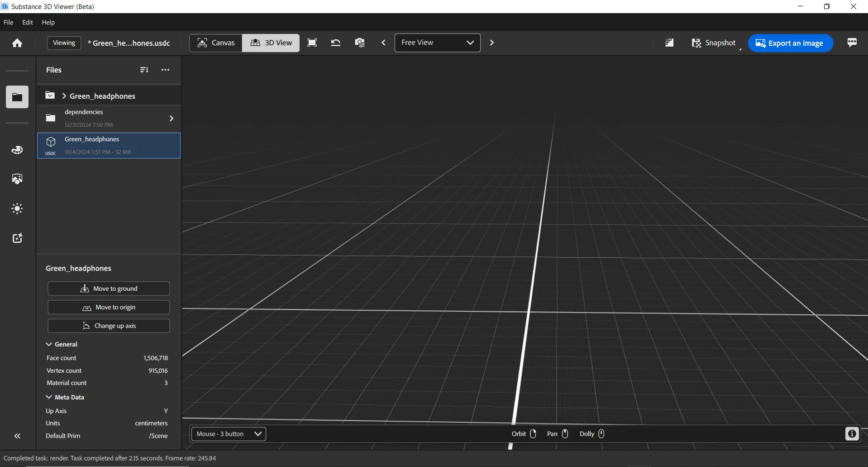Switch to 3D View mode

pos(271,43)
